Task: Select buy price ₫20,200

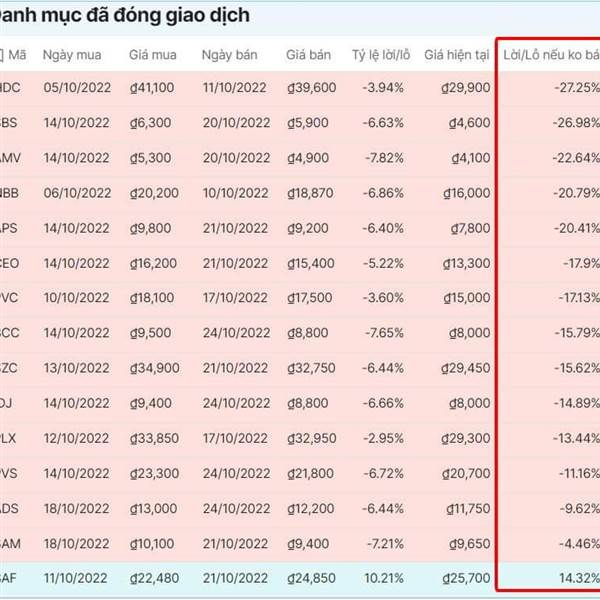Action: point(154,193)
